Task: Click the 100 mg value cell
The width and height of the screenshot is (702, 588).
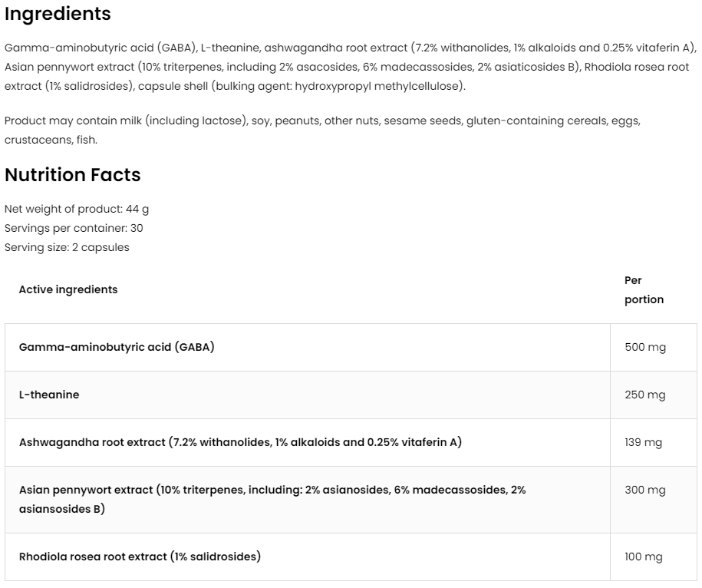Action: pos(644,557)
